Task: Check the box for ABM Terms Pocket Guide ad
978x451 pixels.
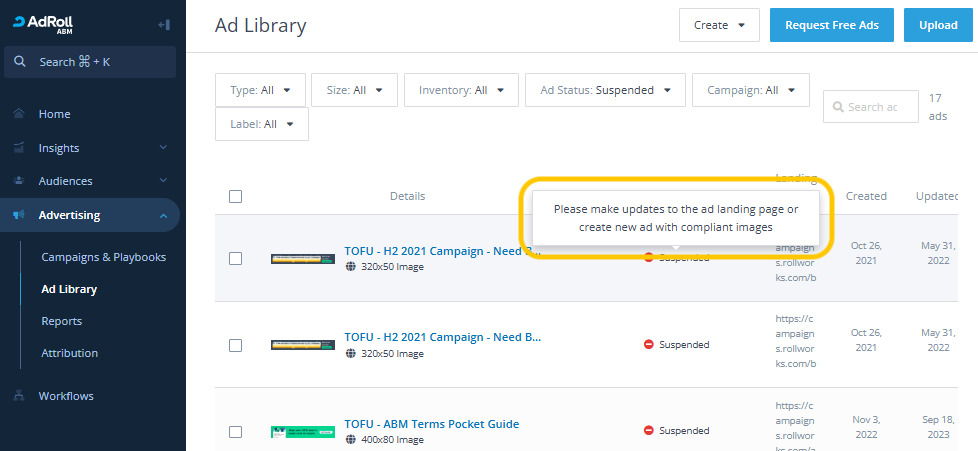Action: (x=235, y=432)
